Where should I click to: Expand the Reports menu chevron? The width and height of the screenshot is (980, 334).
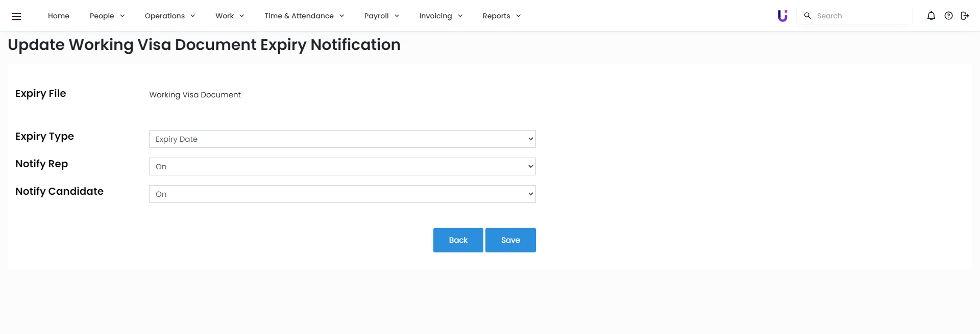(x=519, y=16)
